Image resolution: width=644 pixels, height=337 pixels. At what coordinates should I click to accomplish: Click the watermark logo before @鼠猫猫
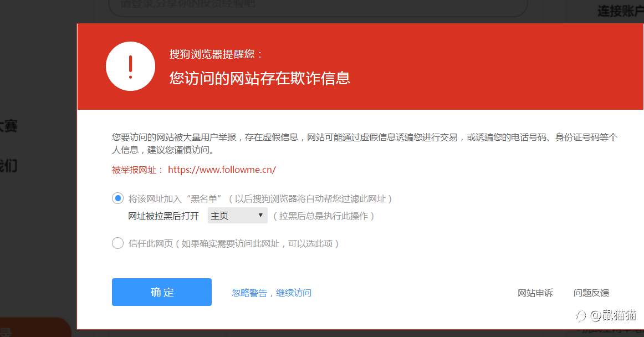581,315
